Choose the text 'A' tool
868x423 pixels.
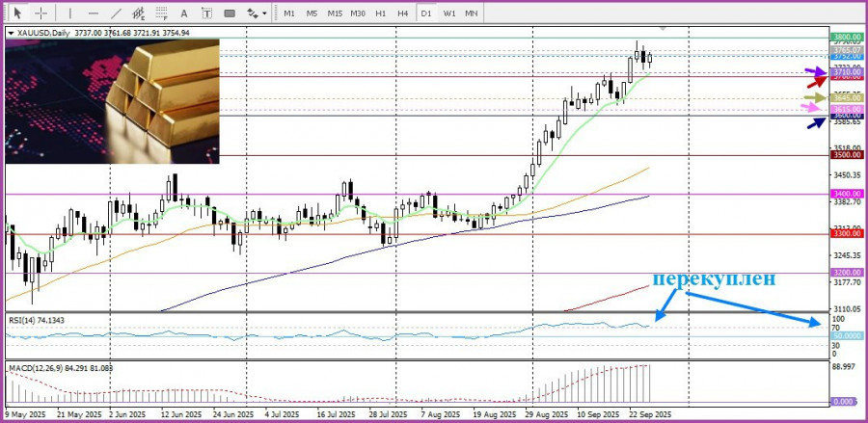(185, 13)
